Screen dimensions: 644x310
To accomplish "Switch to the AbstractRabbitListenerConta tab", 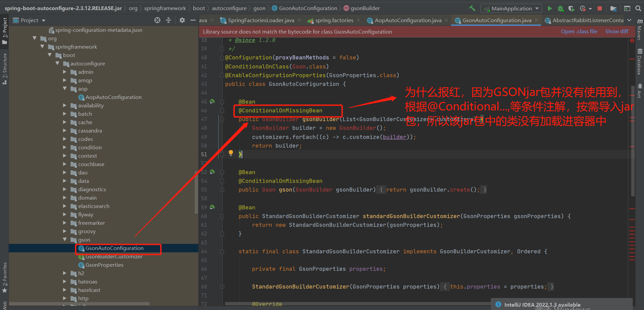I will pos(584,20).
